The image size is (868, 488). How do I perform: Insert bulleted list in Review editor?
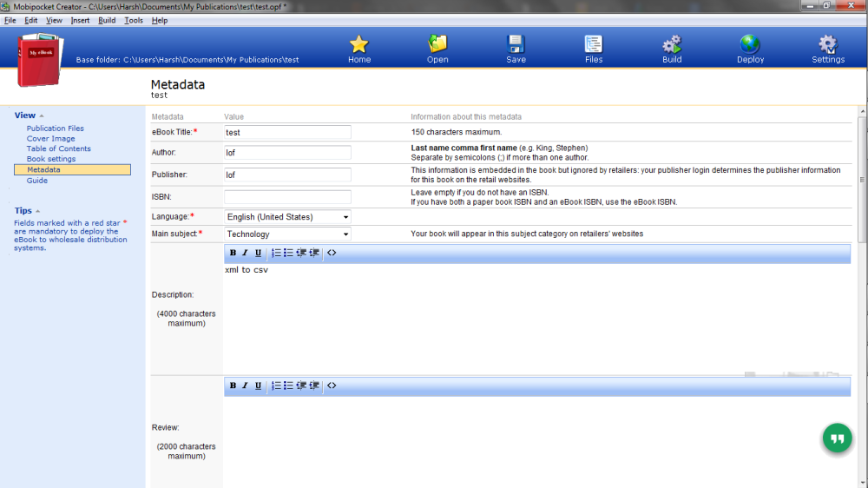288,386
